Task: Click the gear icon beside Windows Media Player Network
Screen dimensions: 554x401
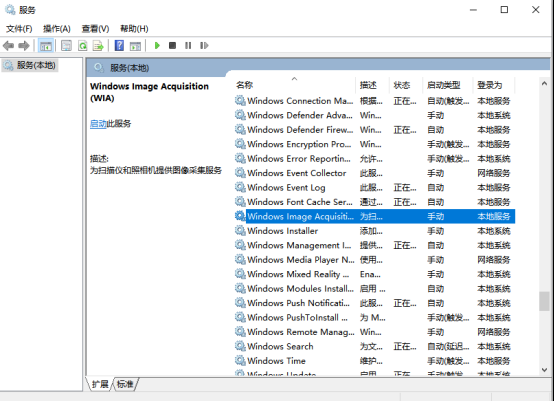Action: point(240,260)
